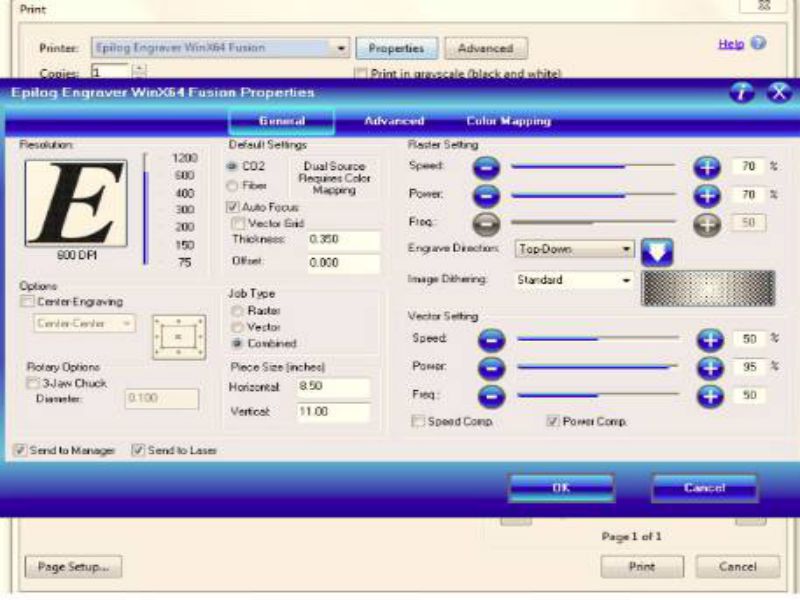
Task: Select the CO2 laser source
Action: click(x=232, y=166)
